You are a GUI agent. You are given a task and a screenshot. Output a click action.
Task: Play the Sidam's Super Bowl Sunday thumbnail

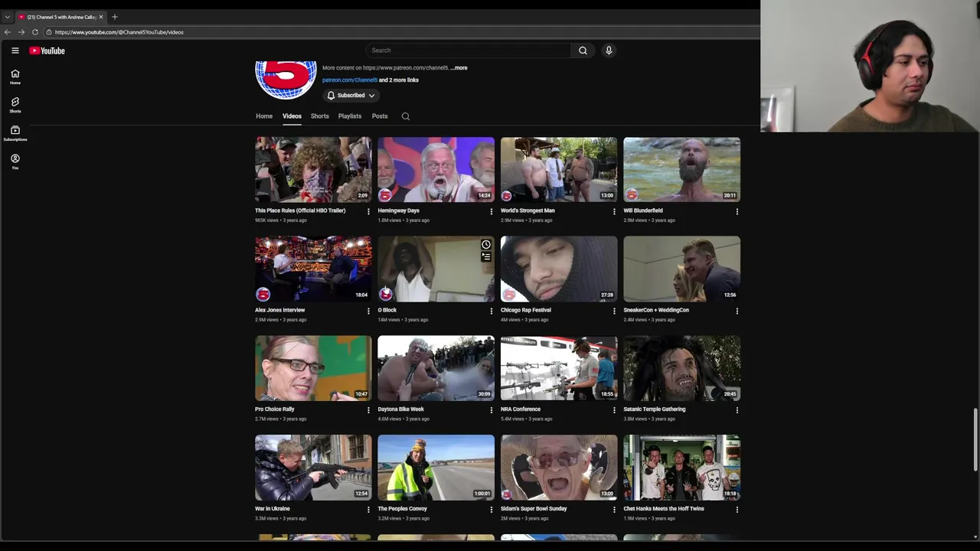pos(559,468)
